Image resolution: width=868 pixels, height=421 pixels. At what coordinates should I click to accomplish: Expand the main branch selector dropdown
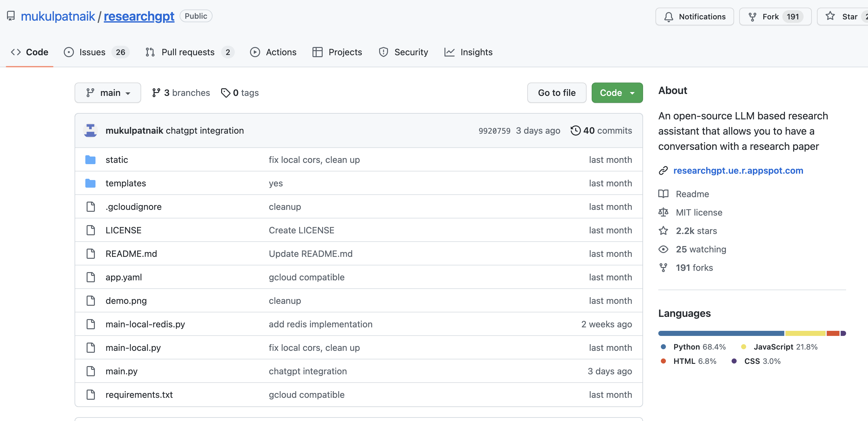pos(108,92)
